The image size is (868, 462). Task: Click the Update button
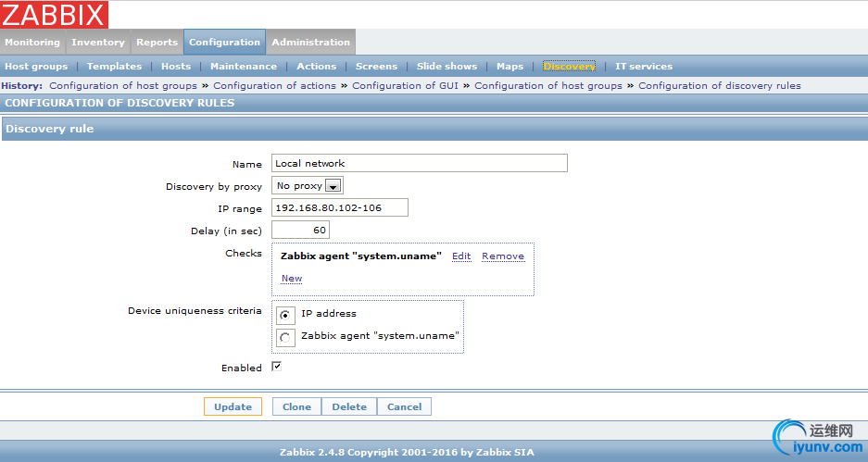233,406
